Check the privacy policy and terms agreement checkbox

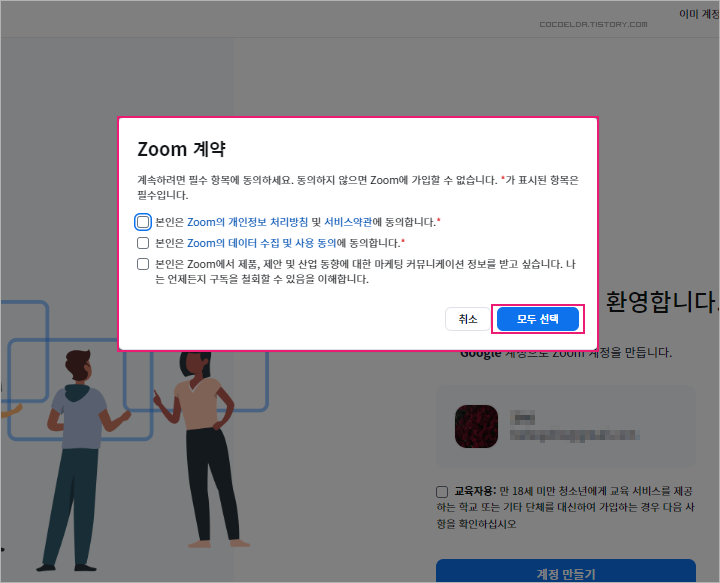(143, 222)
